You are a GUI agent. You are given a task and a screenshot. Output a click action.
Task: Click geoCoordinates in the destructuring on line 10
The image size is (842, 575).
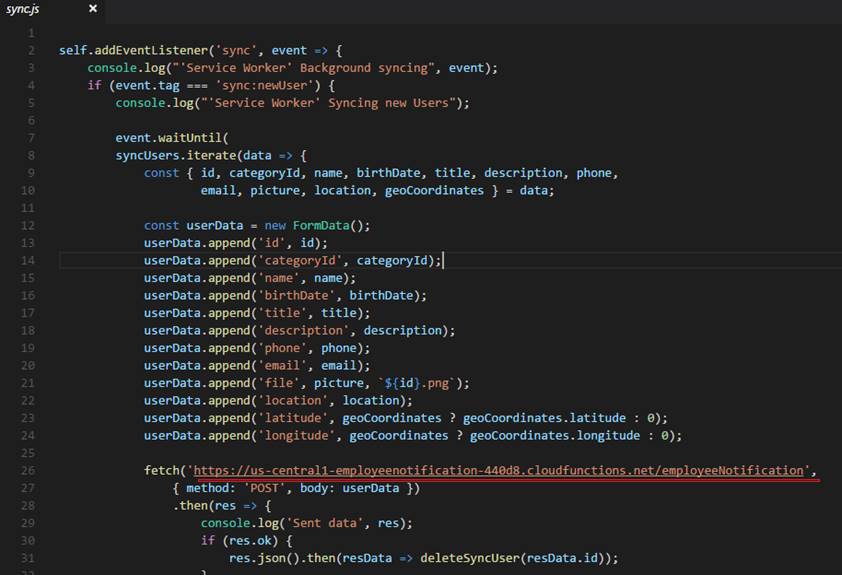pos(434,191)
